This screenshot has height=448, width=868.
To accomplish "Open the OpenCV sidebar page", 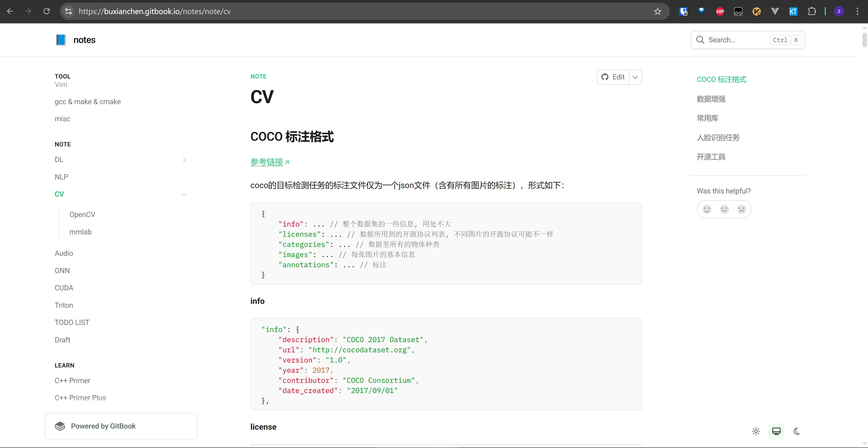I will coord(82,214).
